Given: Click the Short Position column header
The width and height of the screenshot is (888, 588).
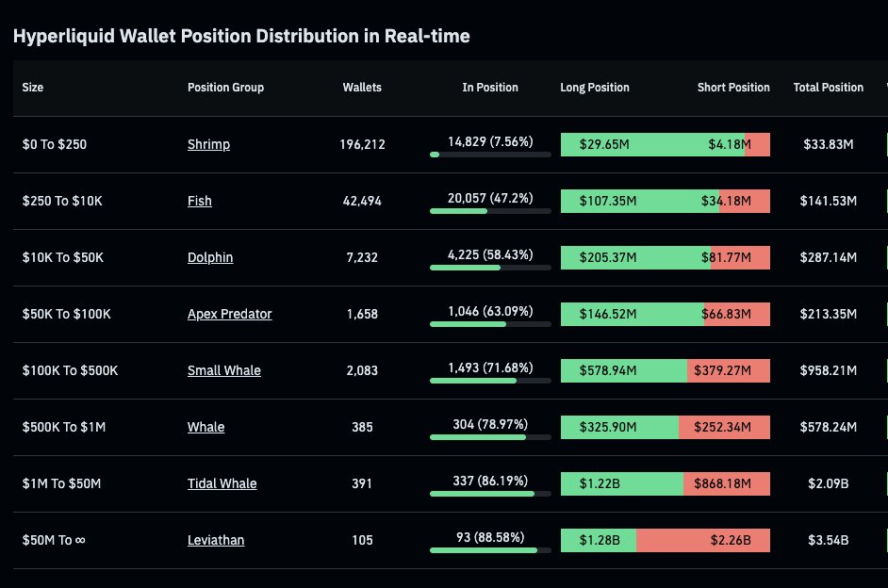Looking at the screenshot, I should pyautogui.click(x=733, y=88).
